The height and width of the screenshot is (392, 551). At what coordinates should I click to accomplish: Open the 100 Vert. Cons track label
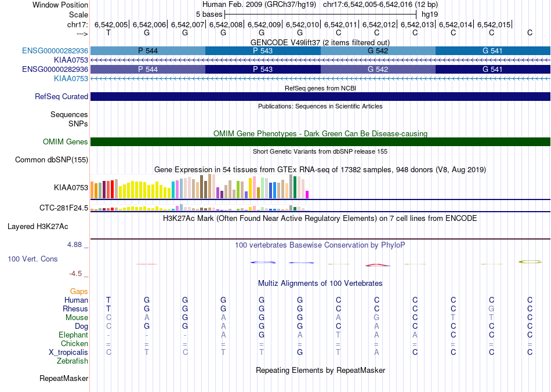pyautogui.click(x=32, y=259)
